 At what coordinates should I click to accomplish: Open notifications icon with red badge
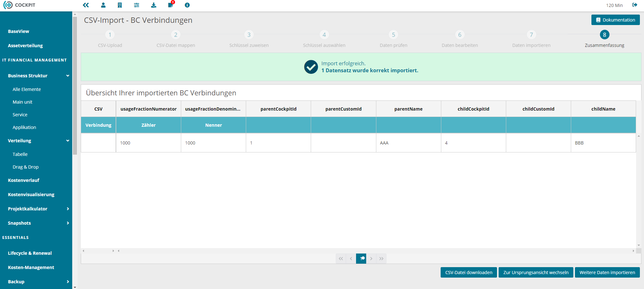171,4
